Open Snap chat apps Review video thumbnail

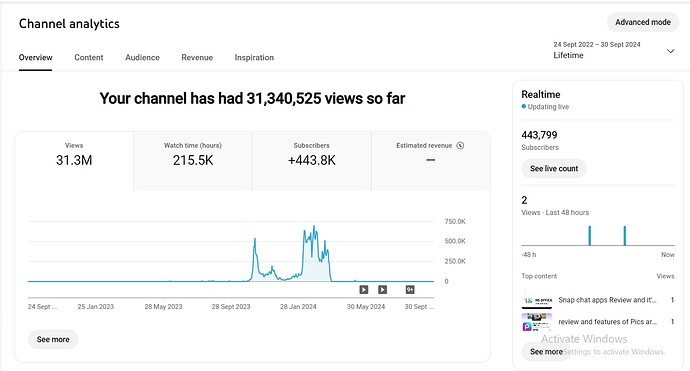coord(536,300)
